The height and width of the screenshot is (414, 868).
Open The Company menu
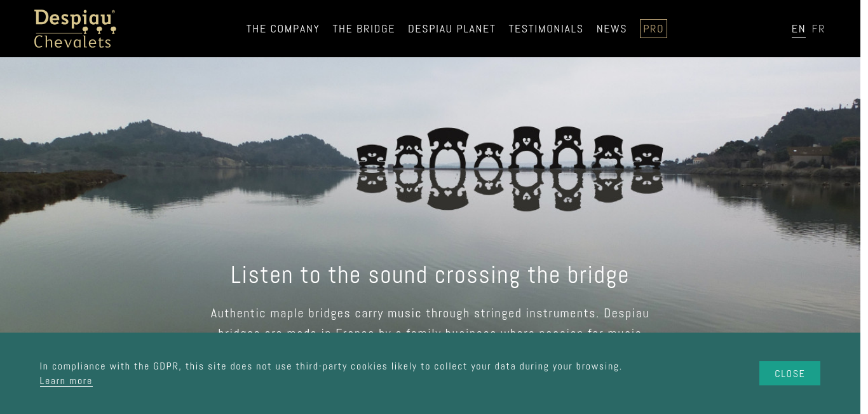283,29
